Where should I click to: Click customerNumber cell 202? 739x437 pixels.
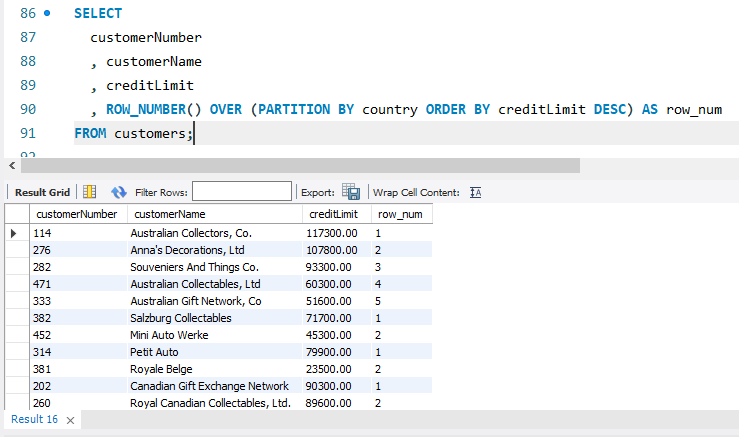tap(78, 386)
